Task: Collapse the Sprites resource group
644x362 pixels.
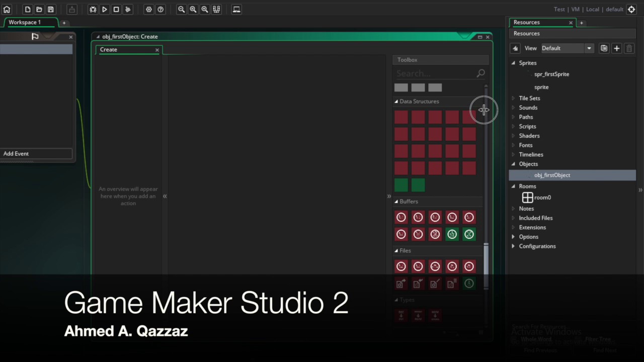Action: [513, 63]
